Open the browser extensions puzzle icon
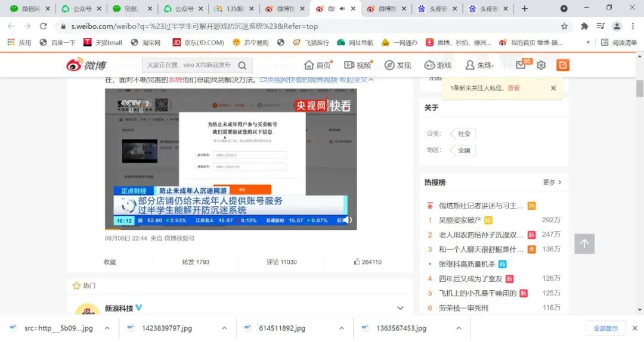The image size is (644, 342). 584,26
